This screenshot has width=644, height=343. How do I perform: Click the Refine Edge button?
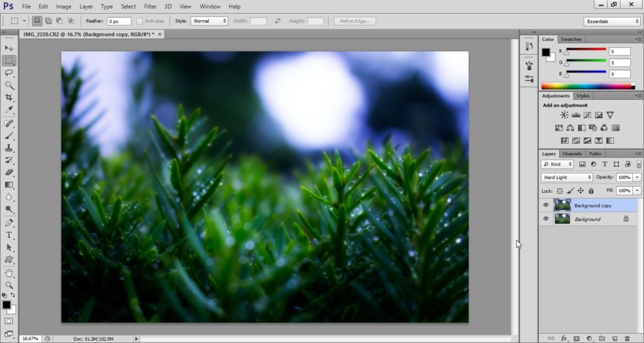pos(355,21)
